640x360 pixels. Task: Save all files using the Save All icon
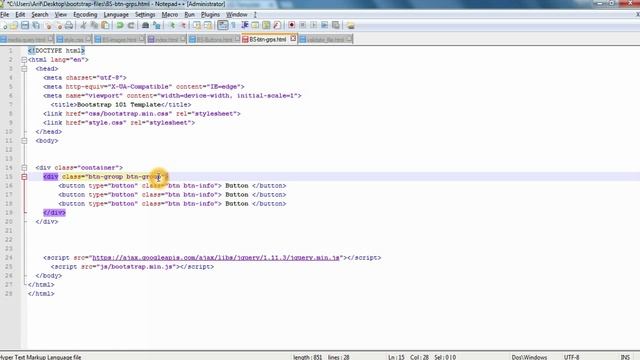tap(36, 25)
